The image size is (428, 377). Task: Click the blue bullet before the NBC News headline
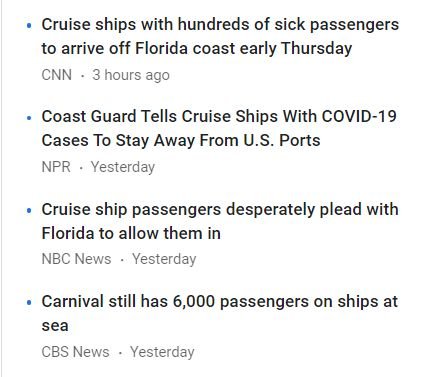click(x=29, y=210)
